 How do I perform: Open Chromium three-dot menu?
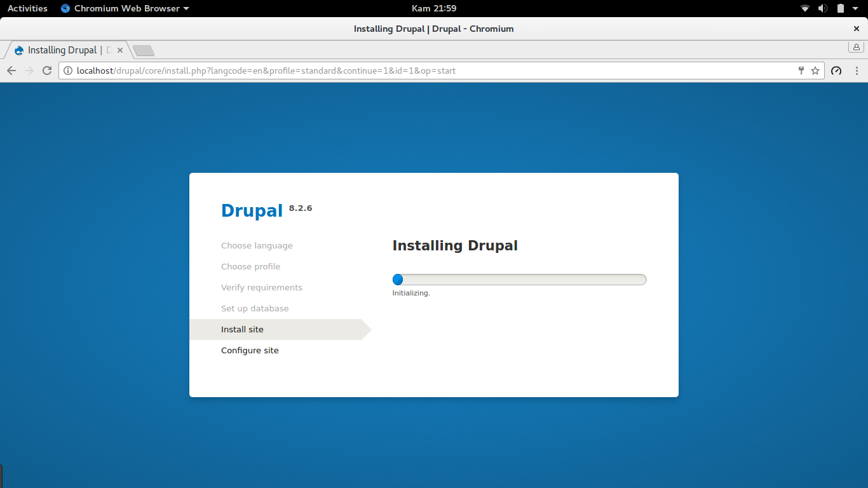click(x=857, y=71)
